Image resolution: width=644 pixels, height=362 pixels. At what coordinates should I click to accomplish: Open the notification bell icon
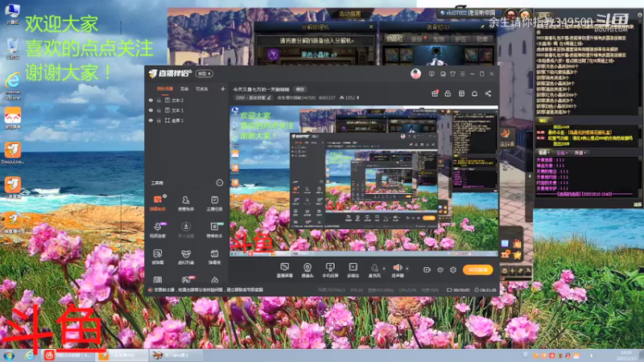(x=474, y=93)
